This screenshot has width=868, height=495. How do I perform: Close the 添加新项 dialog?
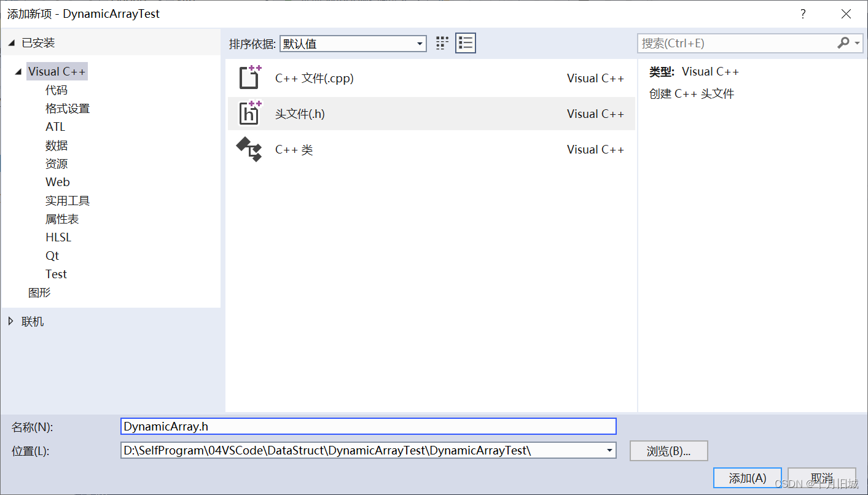pyautogui.click(x=846, y=14)
